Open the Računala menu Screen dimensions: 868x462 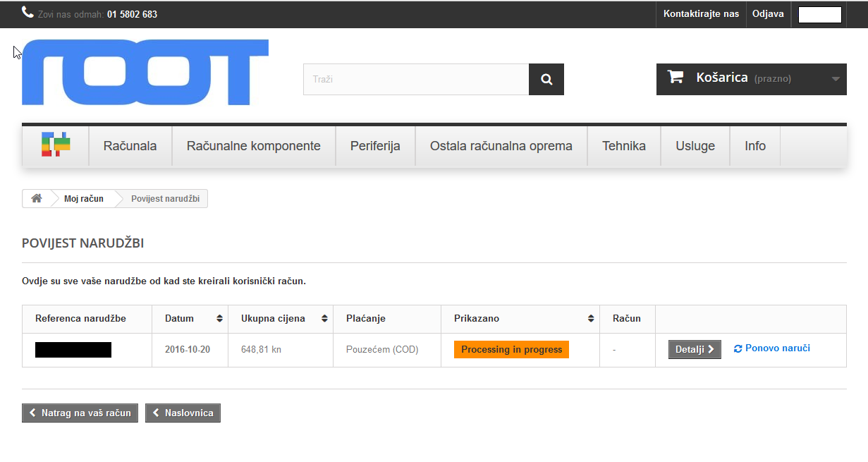130,146
